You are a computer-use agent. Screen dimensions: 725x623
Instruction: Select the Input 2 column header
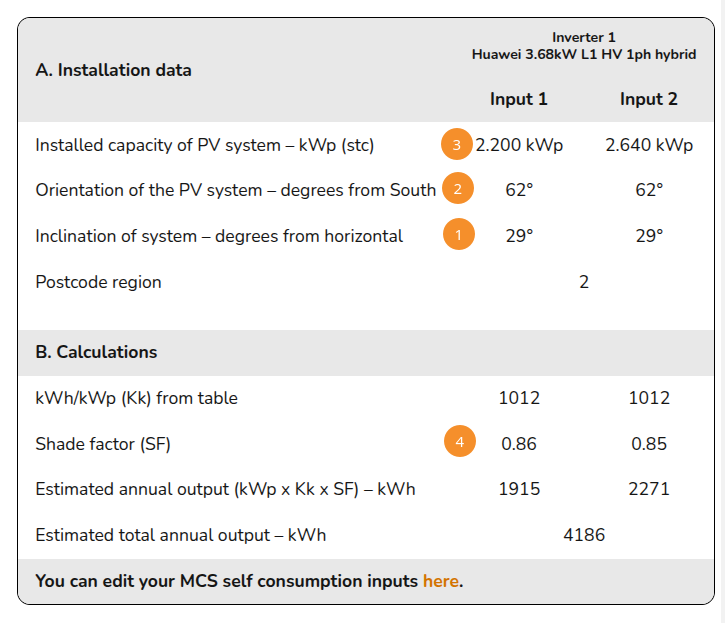click(x=648, y=99)
